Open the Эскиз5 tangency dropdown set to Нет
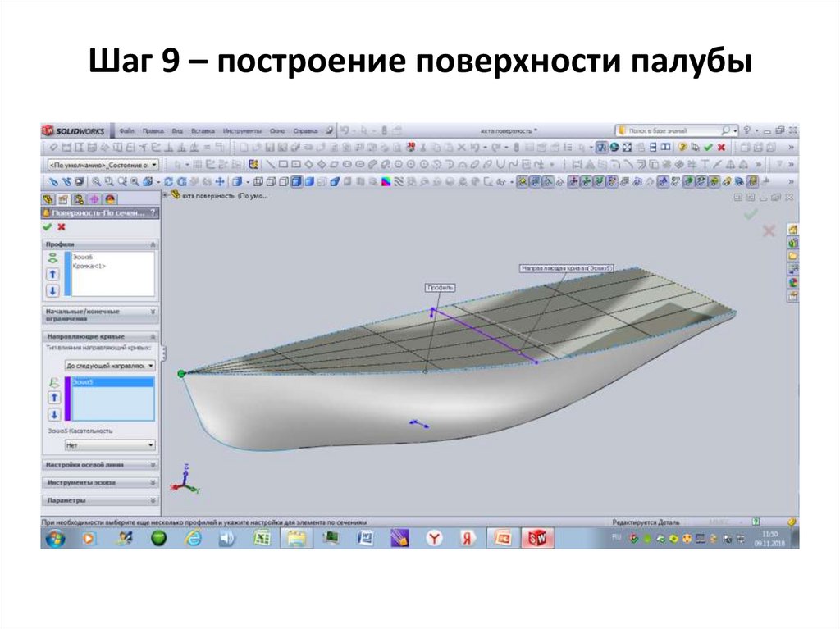Viewport: 840px width, 629px height. click(110, 445)
